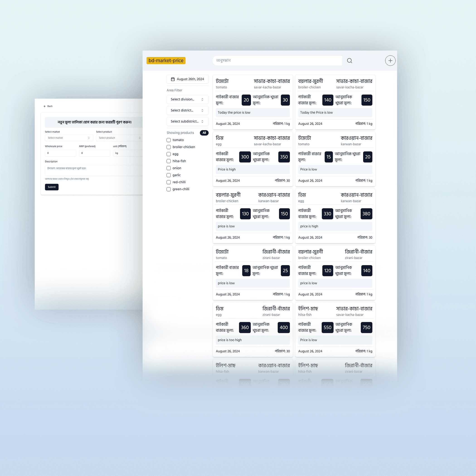Click the calendar date icon
The width and height of the screenshot is (476, 476).
[x=172, y=79]
